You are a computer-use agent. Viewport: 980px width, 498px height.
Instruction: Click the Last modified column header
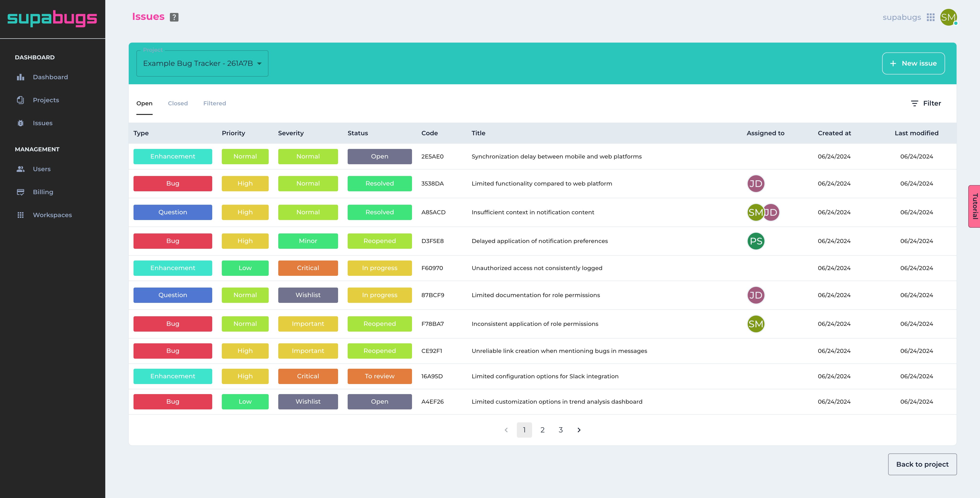click(916, 133)
